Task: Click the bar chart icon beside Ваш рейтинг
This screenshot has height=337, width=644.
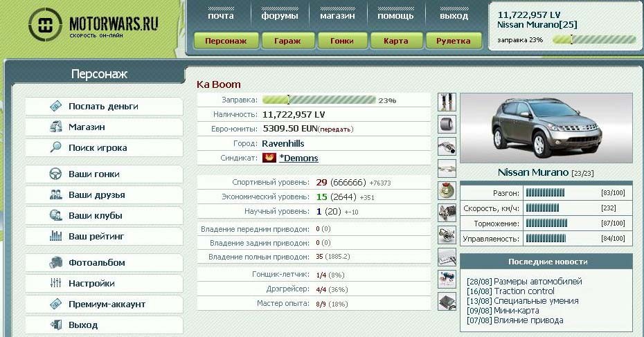Action: tap(56, 235)
